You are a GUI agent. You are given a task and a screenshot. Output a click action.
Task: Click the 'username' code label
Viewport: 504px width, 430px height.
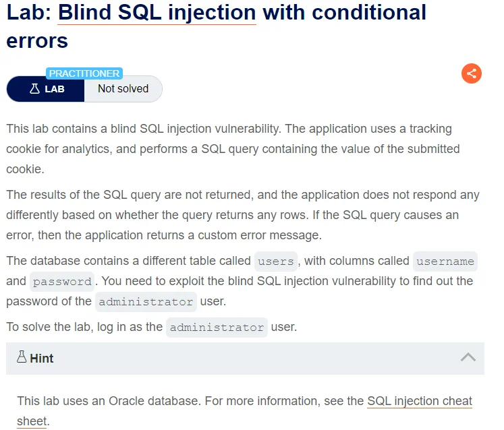tap(445, 262)
